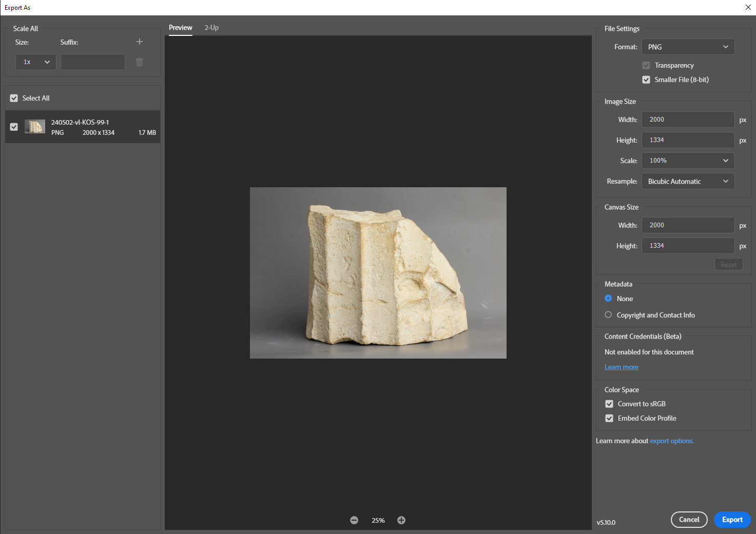Screen dimensions: 756x534
Task: Switch to the Preview tab
Action: [180, 28]
